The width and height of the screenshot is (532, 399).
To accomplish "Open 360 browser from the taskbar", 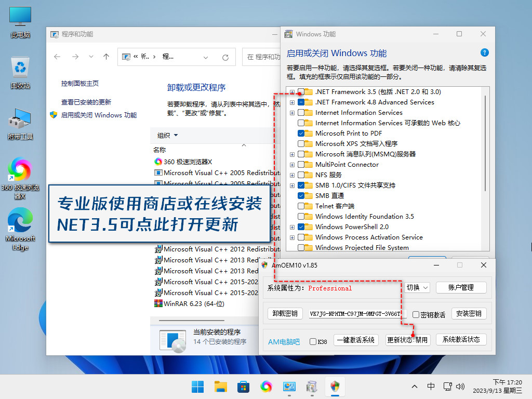I will 266,387.
